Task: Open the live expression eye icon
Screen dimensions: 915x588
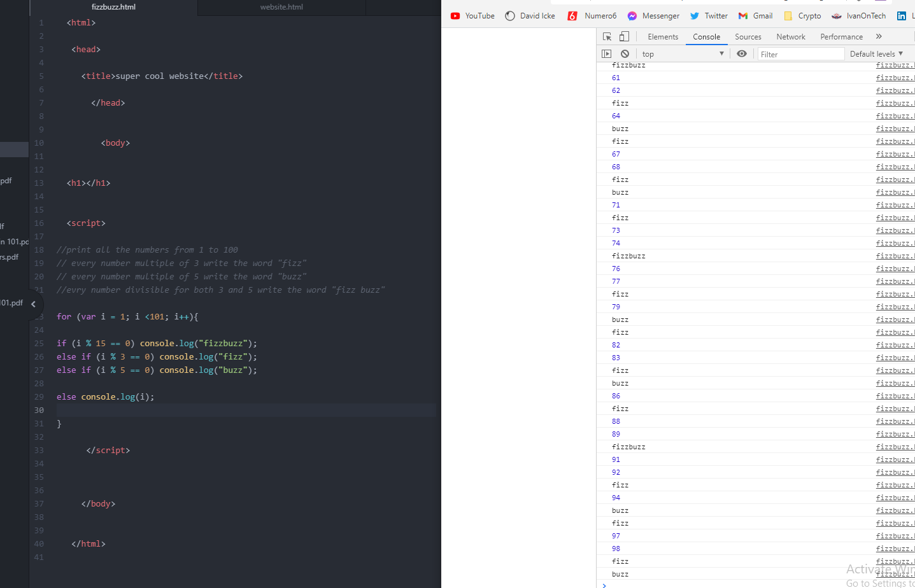Action: click(x=742, y=54)
